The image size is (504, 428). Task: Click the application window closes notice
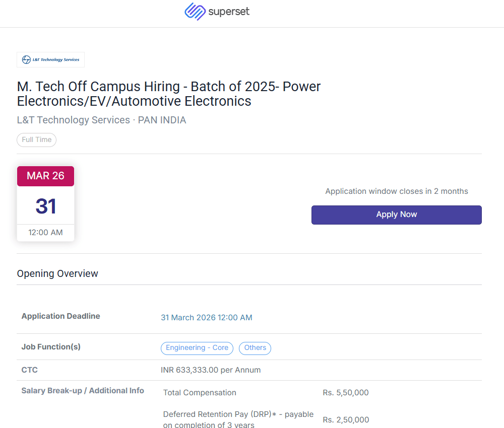(x=396, y=191)
